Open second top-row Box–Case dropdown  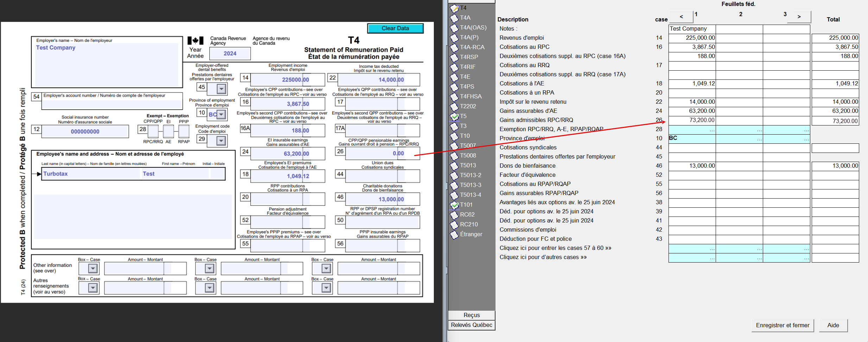pyautogui.click(x=210, y=269)
